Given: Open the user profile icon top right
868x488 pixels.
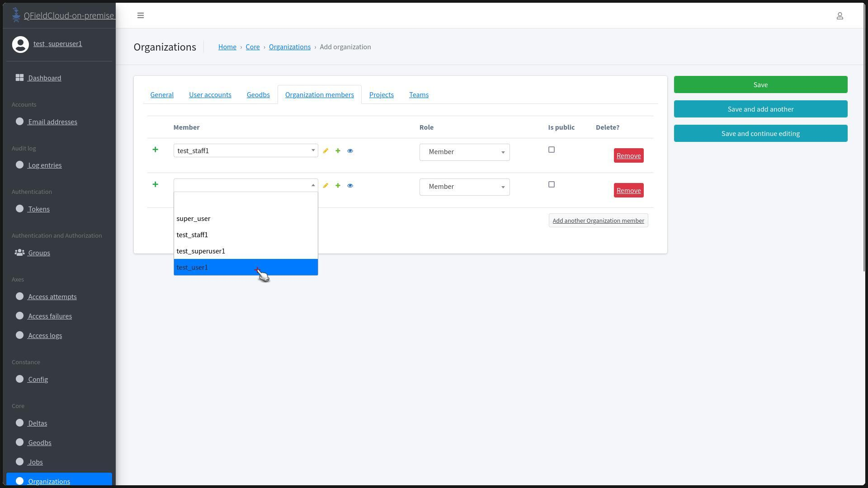Looking at the screenshot, I should (840, 16).
